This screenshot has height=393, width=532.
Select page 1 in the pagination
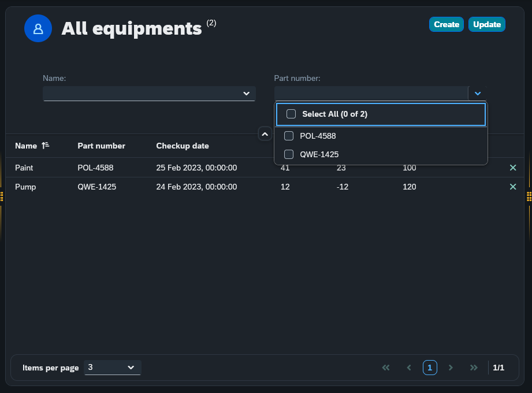pos(430,368)
